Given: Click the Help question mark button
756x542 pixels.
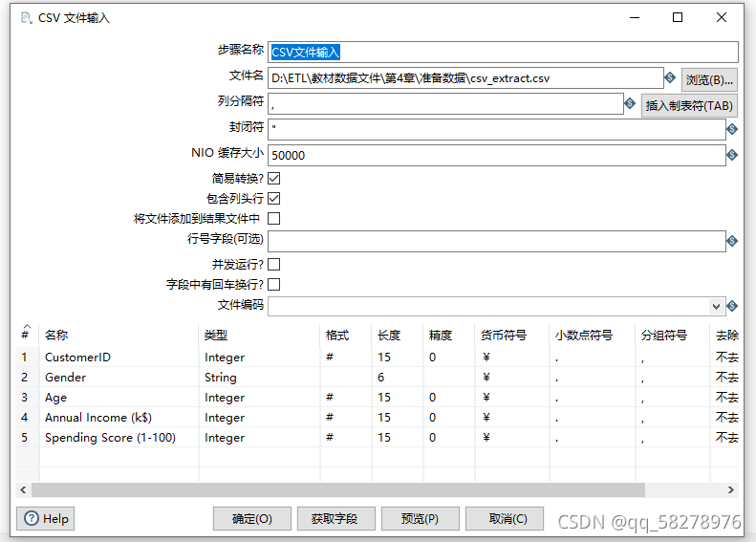Looking at the screenshot, I should pos(45,518).
